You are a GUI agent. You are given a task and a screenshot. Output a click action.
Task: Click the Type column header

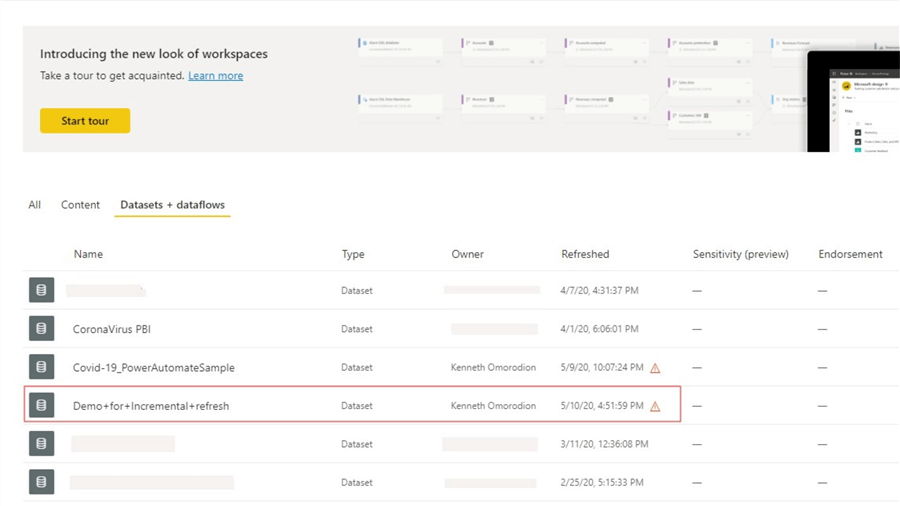[353, 254]
